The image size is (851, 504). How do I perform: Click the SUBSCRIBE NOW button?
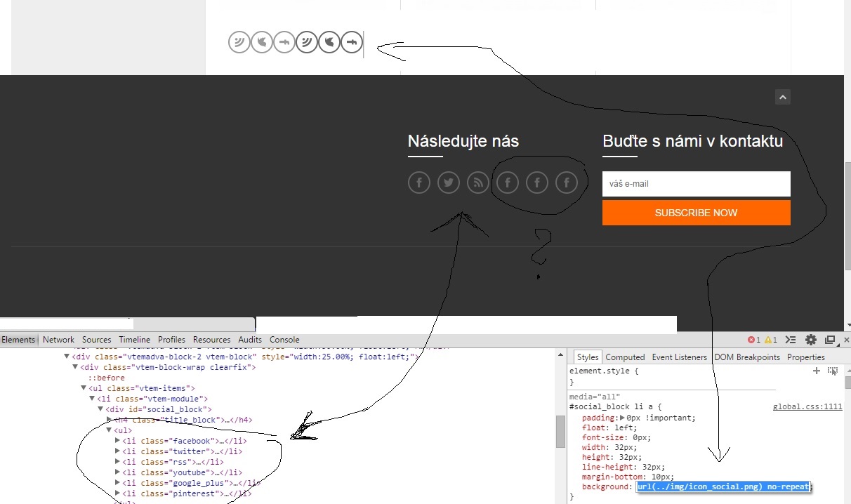coord(697,213)
